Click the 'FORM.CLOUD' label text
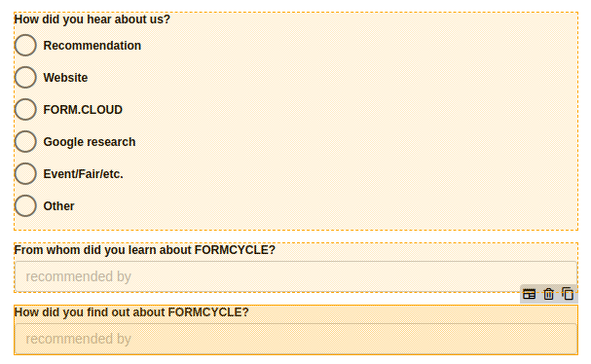Screen dimensions: 591x364 [x=83, y=110]
